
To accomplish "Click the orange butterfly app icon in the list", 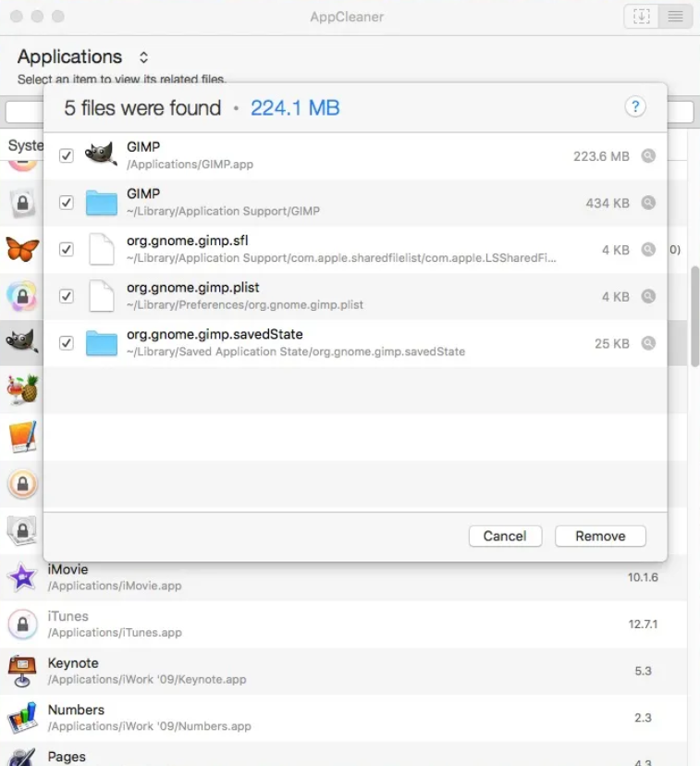I will [22, 249].
